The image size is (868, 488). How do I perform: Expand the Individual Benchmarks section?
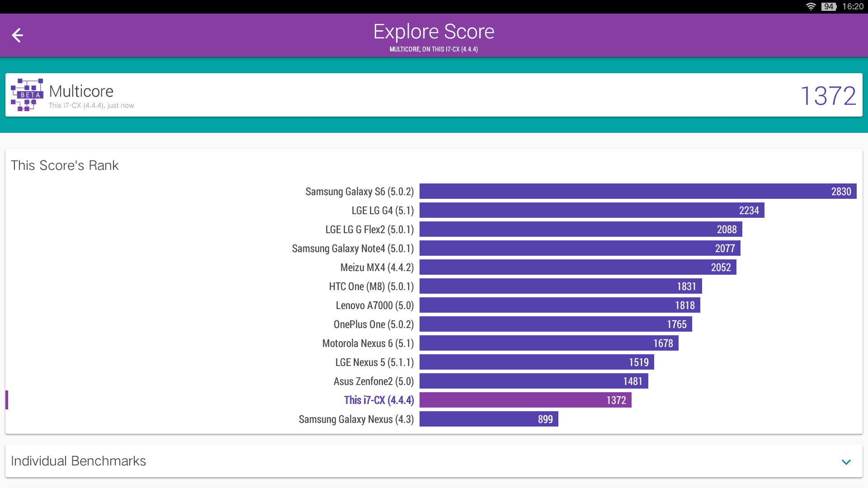click(x=846, y=462)
